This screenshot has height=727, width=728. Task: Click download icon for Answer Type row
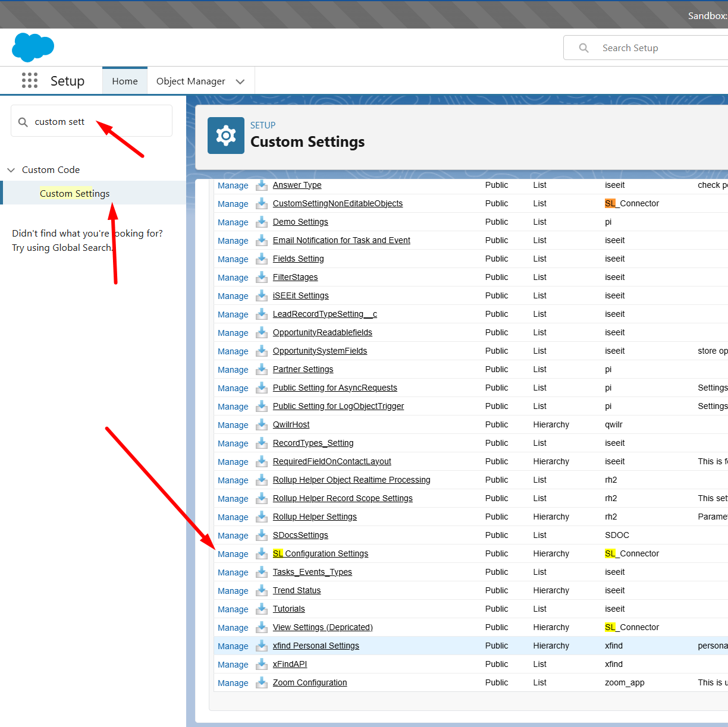(262, 185)
